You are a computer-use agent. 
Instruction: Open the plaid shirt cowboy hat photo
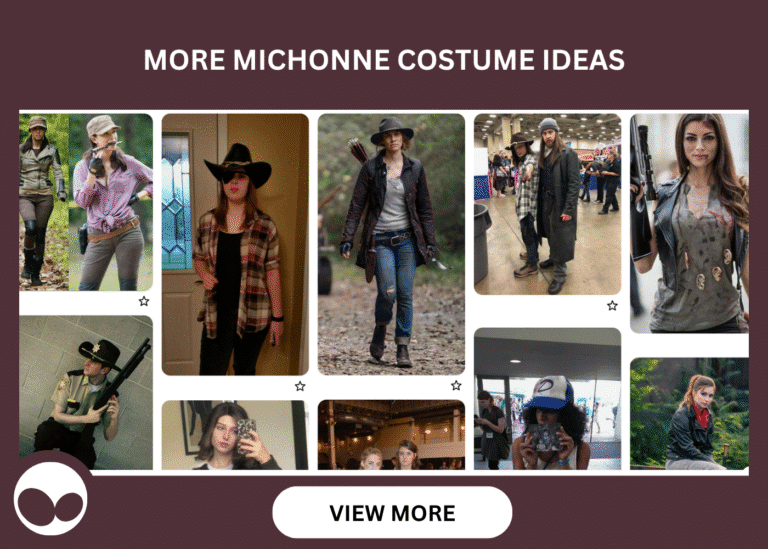235,244
